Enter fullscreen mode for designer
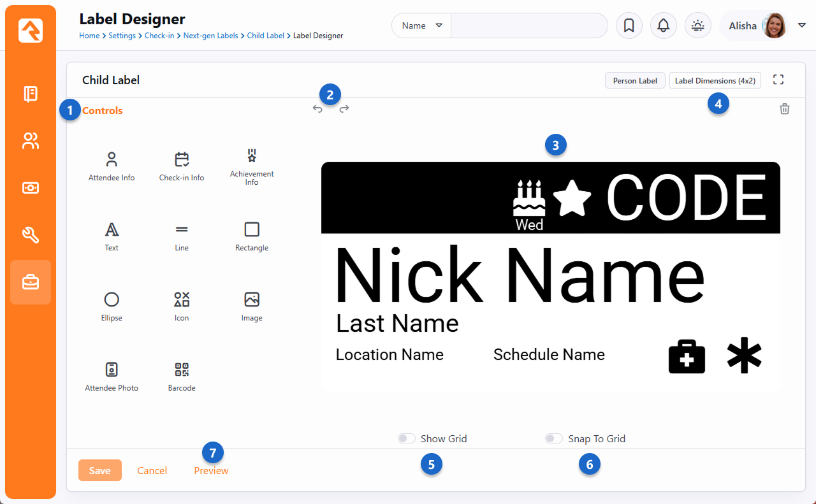 778,80
